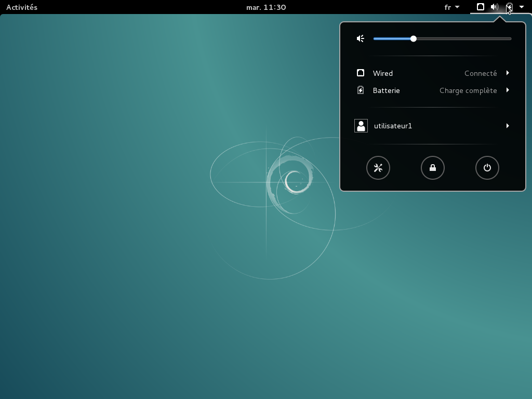Screen dimensions: 532x399
Task: Click the volume slider handle
Action: point(414,38)
